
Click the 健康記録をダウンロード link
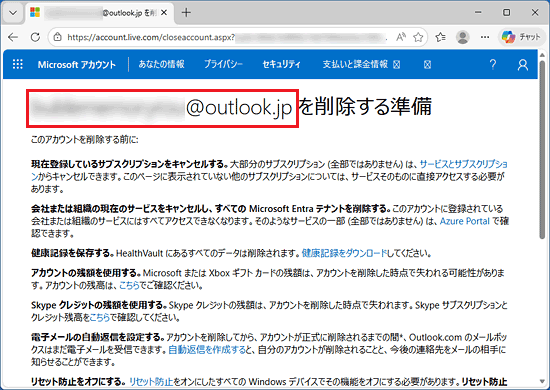click(344, 253)
